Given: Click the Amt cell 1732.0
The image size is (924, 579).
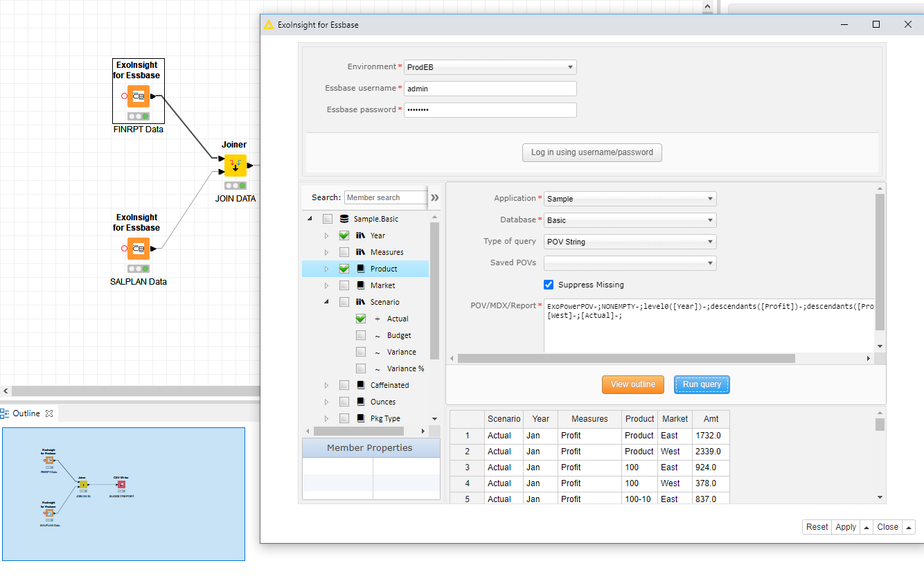Looking at the screenshot, I should coord(711,436).
